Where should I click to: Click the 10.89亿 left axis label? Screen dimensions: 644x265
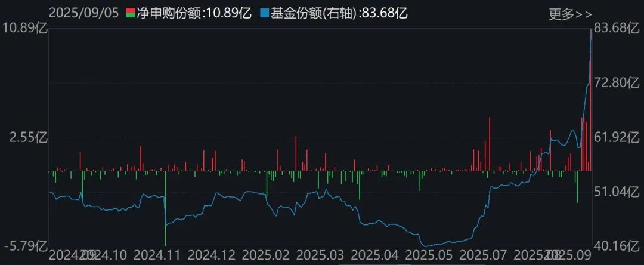pyautogui.click(x=26, y=29)
